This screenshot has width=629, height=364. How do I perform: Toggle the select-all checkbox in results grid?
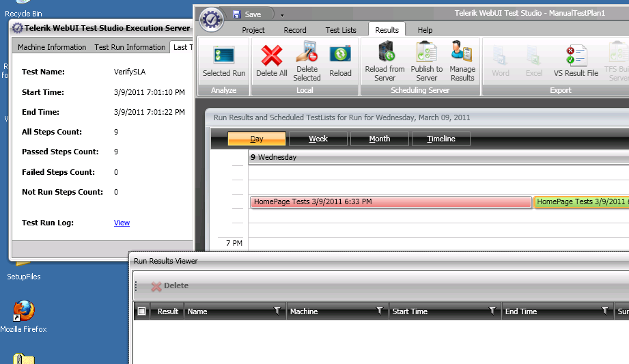[141, 311]
